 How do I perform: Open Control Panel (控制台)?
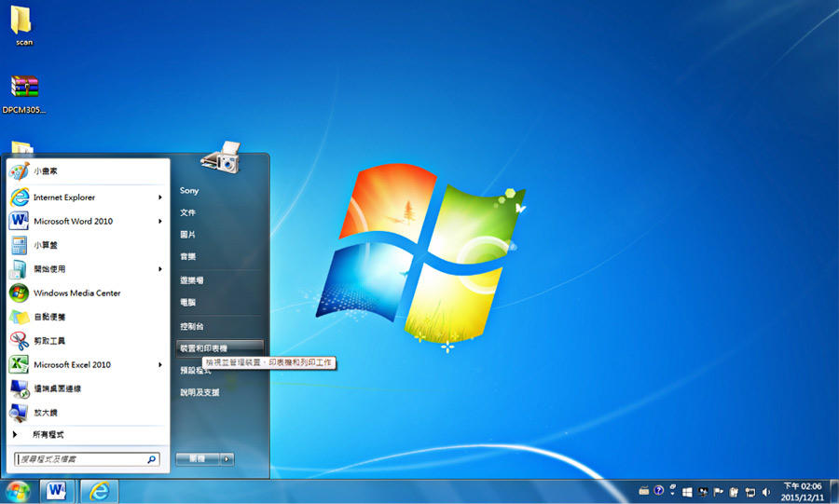(x=219, y=326)
